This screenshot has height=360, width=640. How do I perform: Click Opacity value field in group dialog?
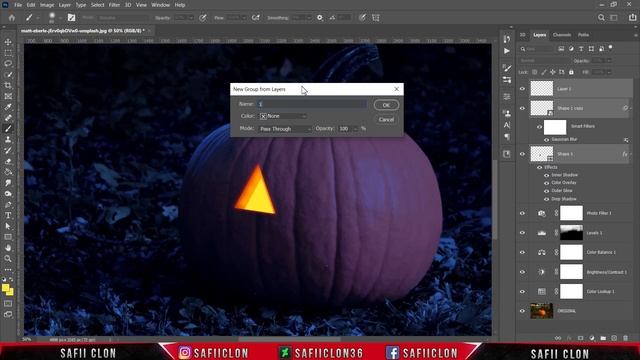click(344, 129)
